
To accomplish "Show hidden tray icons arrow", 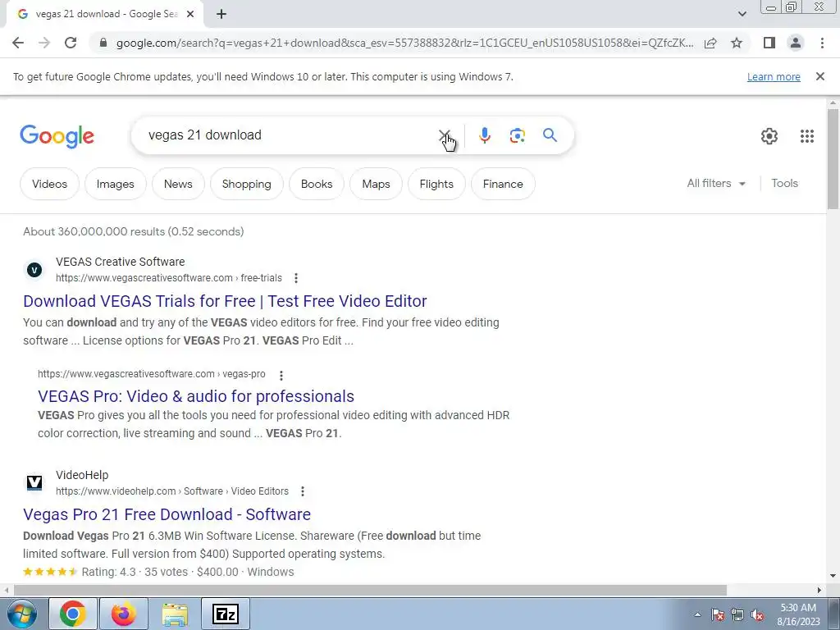I will 697,614.
